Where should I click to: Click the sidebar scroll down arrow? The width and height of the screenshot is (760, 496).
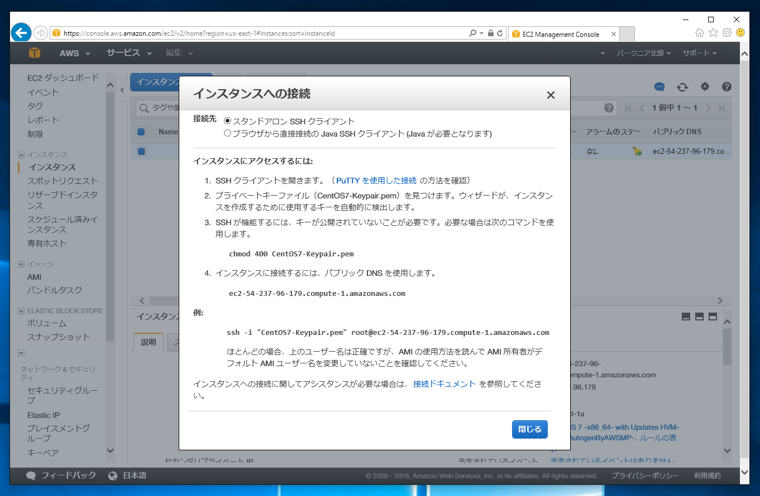point(110,450)
